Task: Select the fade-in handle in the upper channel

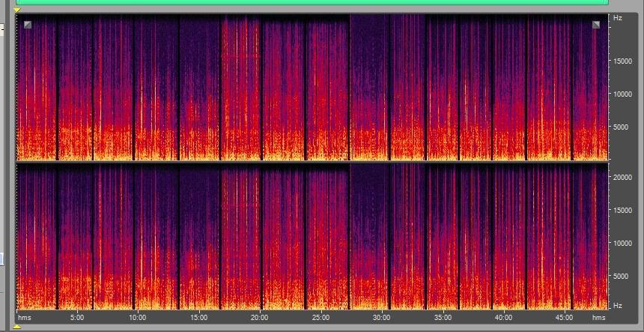Action: [x=28, y=25]
